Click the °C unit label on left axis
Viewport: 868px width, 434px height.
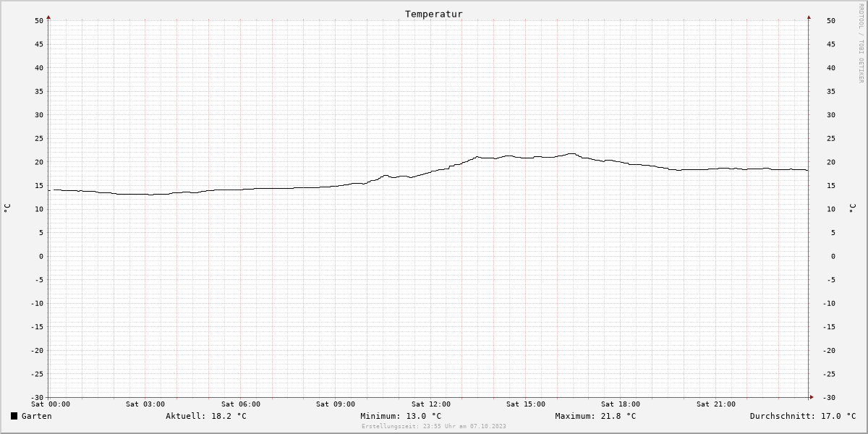click(x=7, y=208)
